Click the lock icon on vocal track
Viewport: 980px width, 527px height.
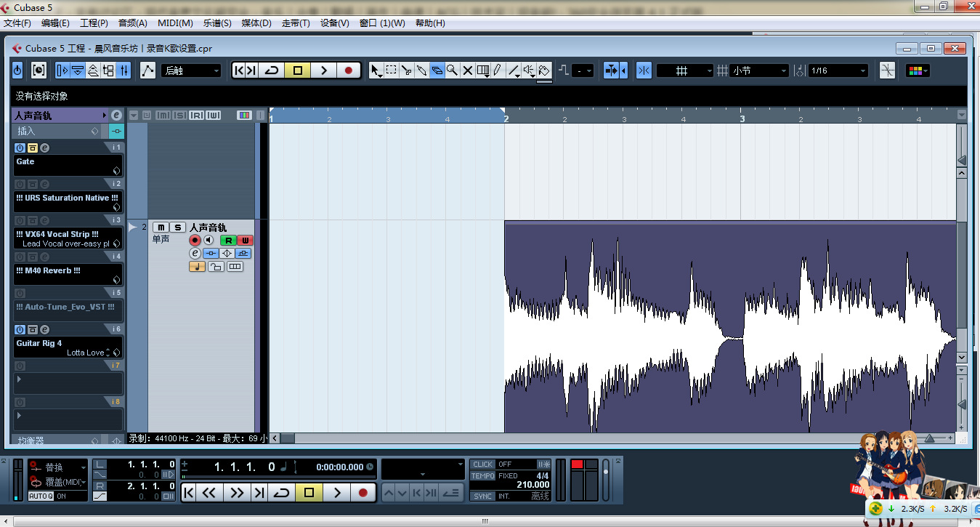216,267
